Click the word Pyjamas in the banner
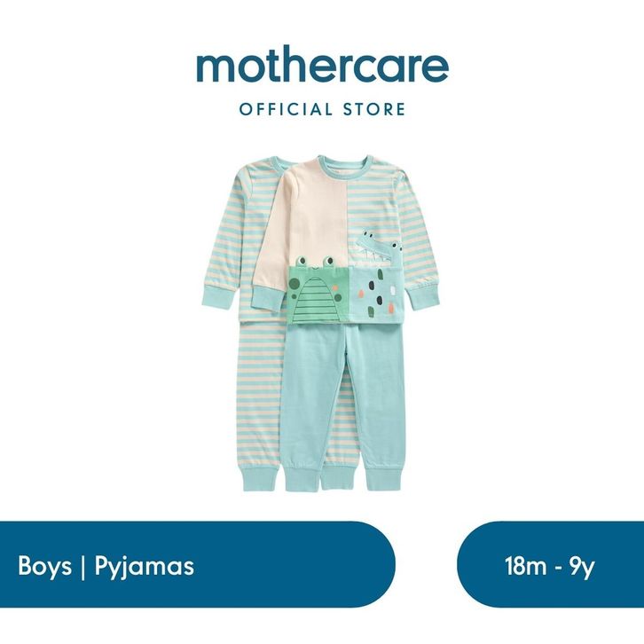The image size is (644, 644). point(145,567)
